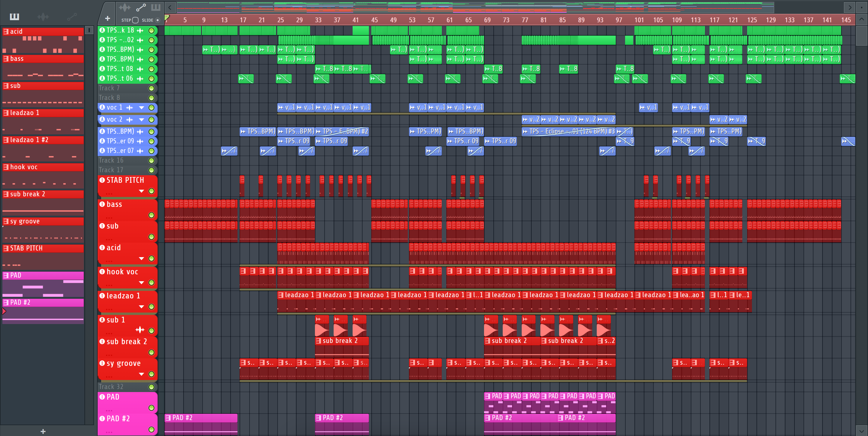Screen dimensions: 868x436
Task: Enable the STEP mode checkbox
Action: pyautogui.click(x=135, y=20)
